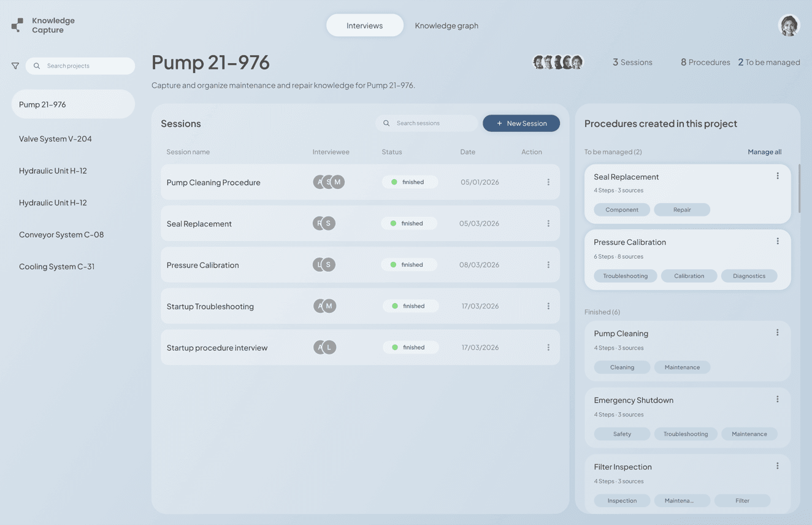The image size is (812, 525).
Task: Open actions menu for Pump Cleaning Procedure session
Action: tap(548, 182)
